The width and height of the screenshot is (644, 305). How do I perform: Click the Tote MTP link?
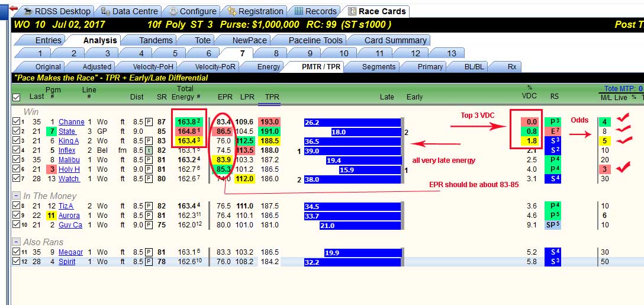[x=624, y=88]
